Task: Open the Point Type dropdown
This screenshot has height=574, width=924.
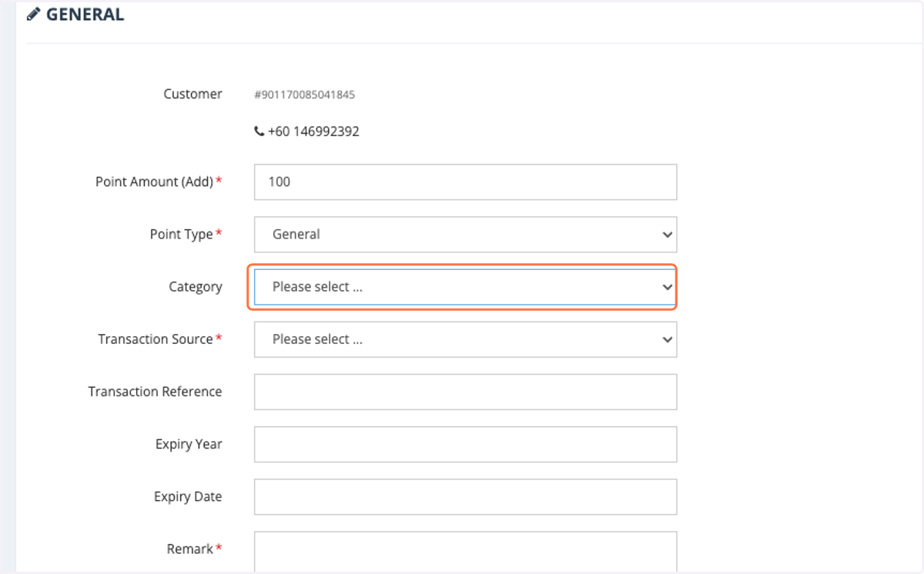Action: pyautogui.click(x=465, y=235)
